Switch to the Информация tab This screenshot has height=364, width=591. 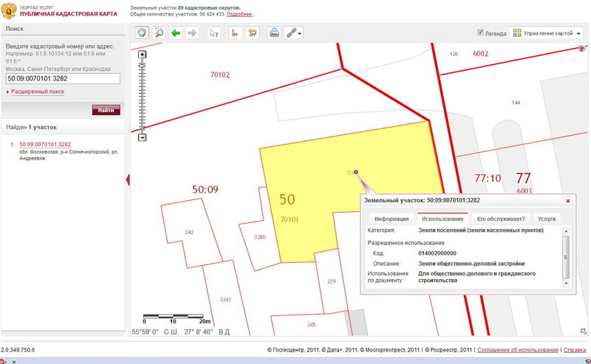(391, 219)
